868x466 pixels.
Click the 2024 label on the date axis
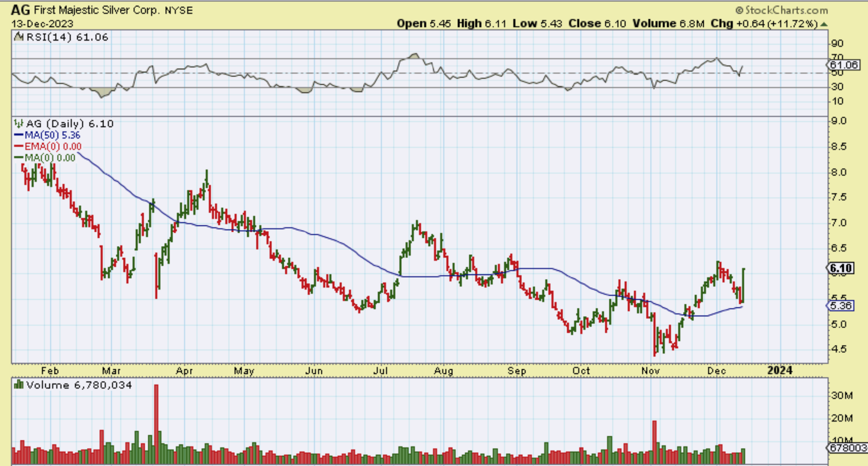[x=780, y=370]
